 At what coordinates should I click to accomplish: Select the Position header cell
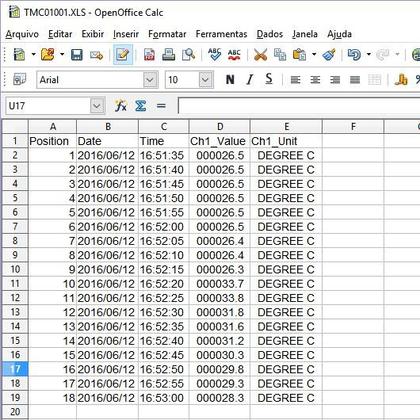[x=53, y=141]
